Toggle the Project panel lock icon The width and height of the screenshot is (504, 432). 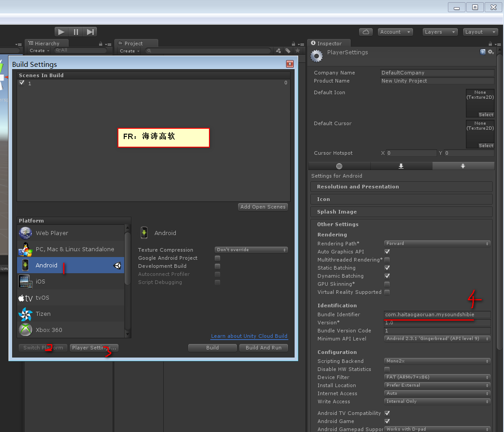coord(293,44)
